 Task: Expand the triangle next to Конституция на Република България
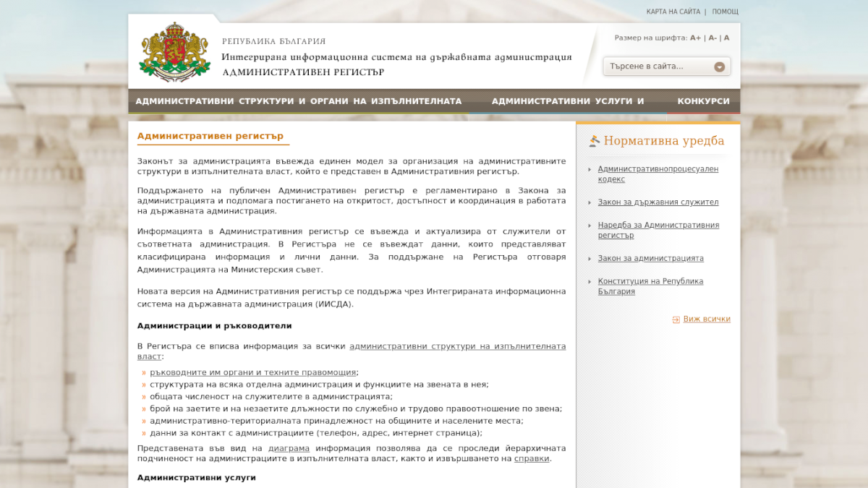(592, 282)
